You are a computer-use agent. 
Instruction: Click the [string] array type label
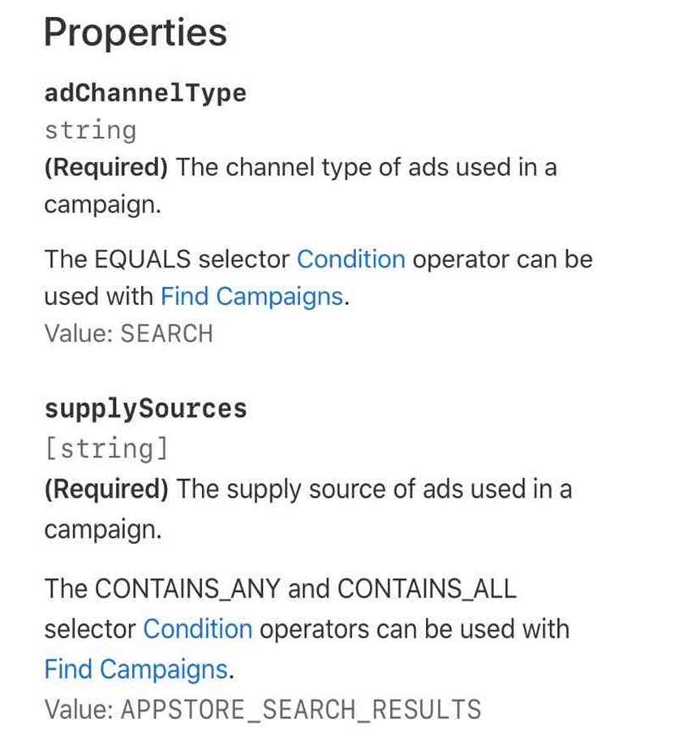[107, 449]
